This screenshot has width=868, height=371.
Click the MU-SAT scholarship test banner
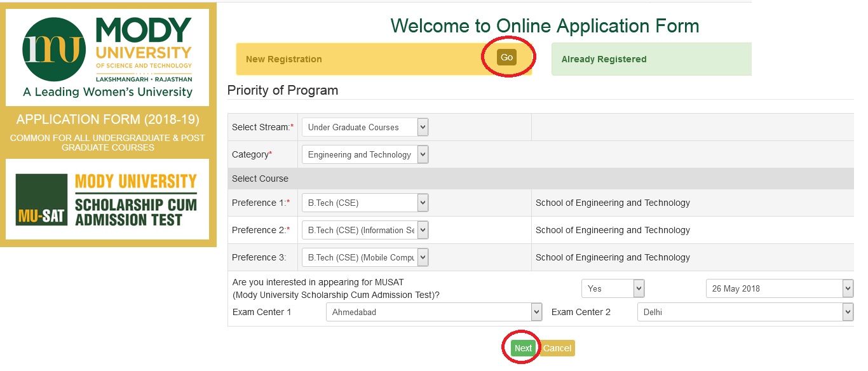pyautogui.click(x=107, y=199)
